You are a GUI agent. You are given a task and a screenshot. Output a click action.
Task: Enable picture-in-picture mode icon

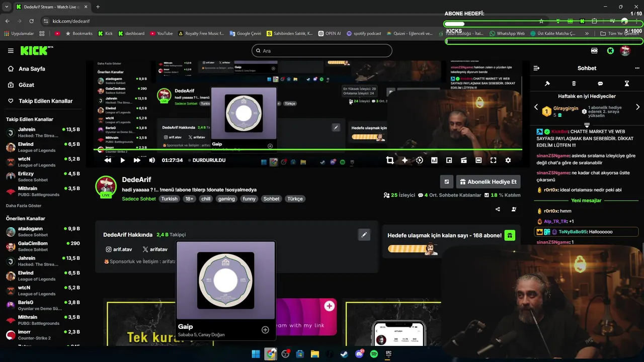pyautogui.click(x=449, y=160)
